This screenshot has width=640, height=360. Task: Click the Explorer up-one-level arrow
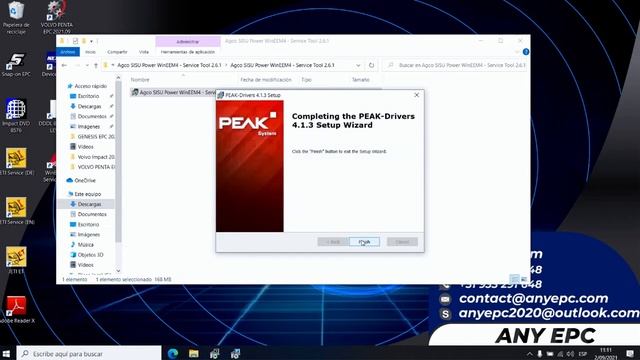96,65
